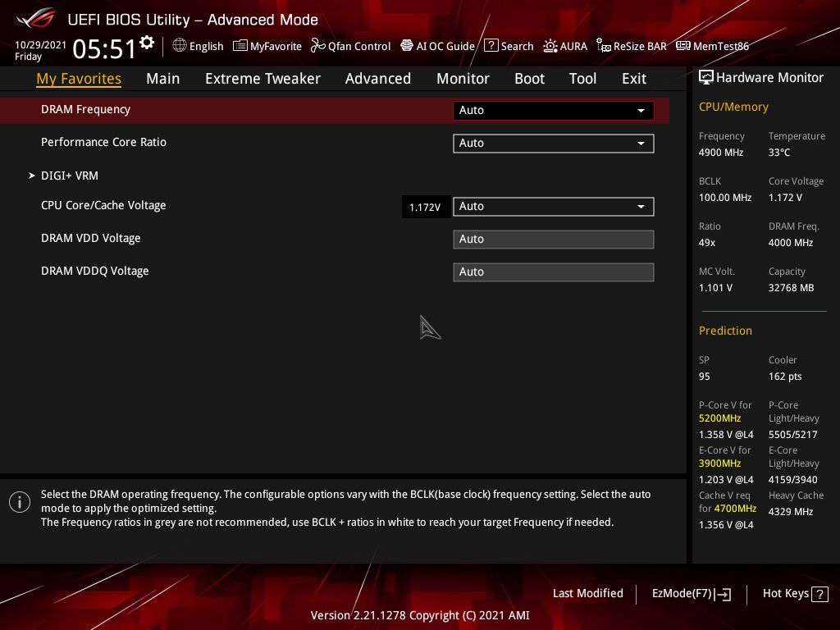840x630 pixels.
Task: Switch to the Boot tab
Action: point(529,79)
